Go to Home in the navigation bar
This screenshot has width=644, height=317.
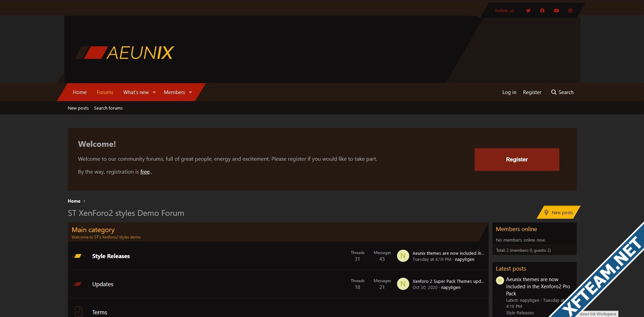coord(80,92)
